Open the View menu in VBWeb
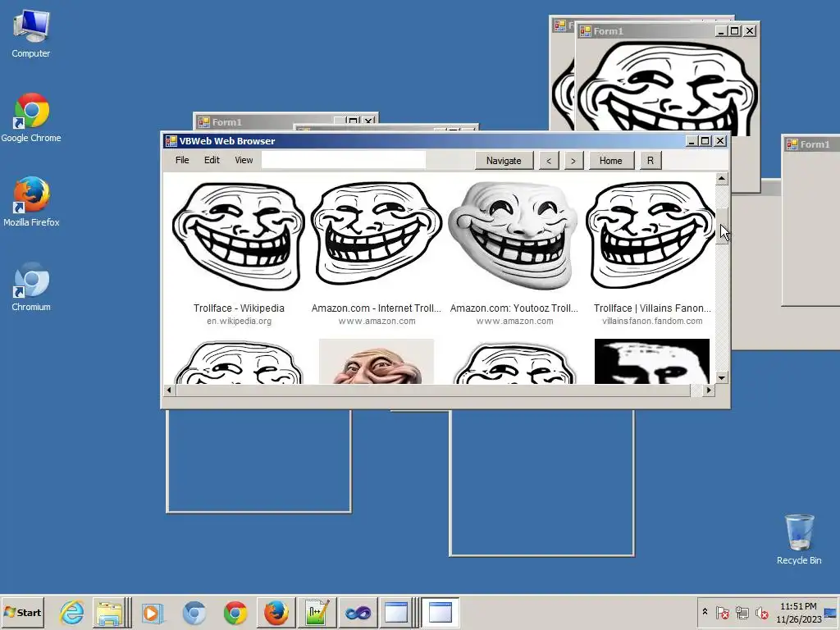Viewport: 840px width, 630px height. click(x=244, y=160)
